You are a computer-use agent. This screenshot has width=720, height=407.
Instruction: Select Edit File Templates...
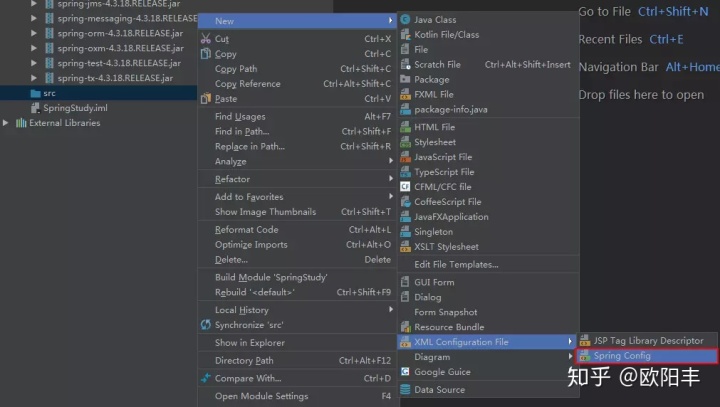(488, 265)
